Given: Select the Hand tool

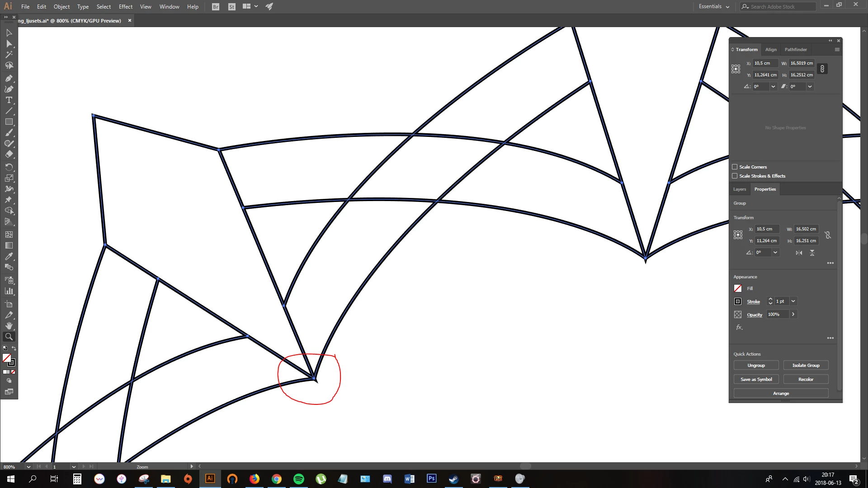Looking at the screenshot, I should [x=9, y=326].
